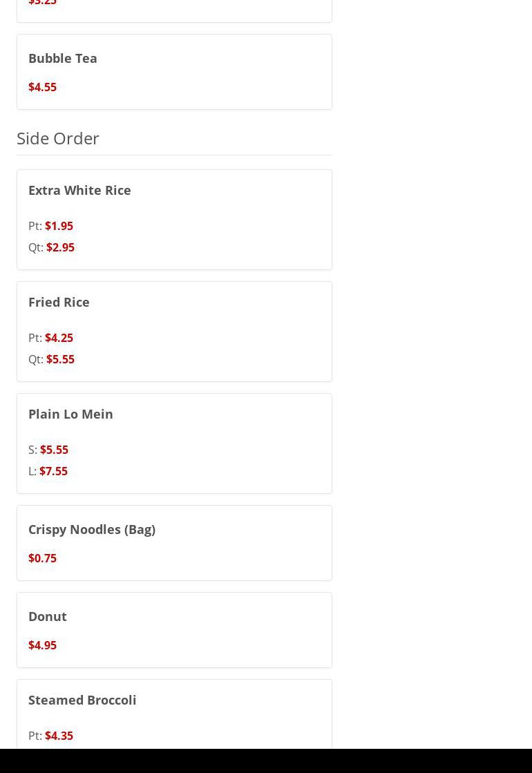Select the $2.95 quart of white rice

(60, 247)
